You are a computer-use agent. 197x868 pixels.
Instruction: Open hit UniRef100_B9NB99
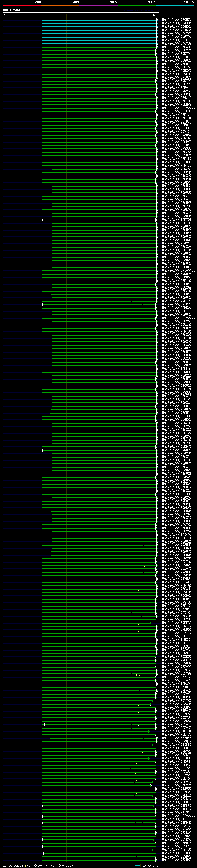tap(176, 372)
